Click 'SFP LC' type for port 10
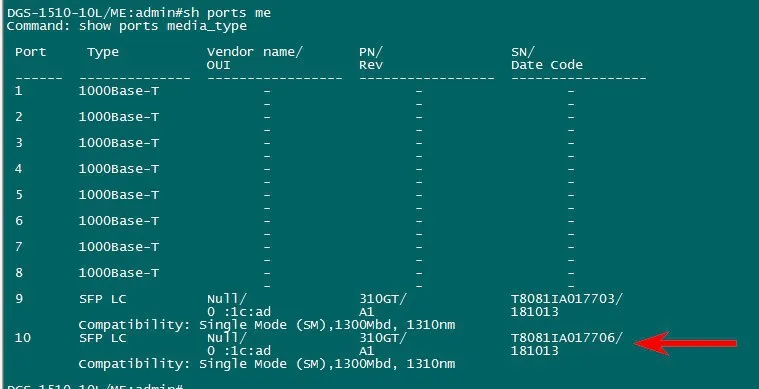This screenshot has width=759, height=389. tap(103, 338)
